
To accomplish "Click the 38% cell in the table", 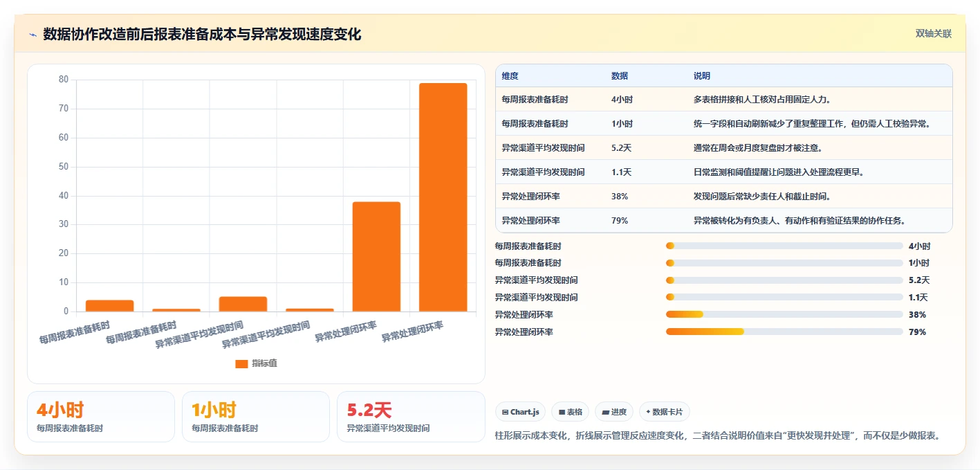I will coord(620,197).
